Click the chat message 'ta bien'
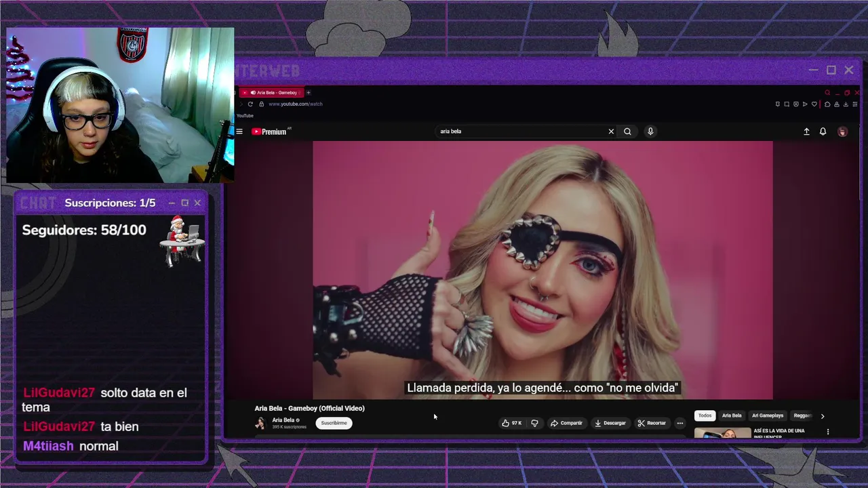Viewport: 868px width, 488px height. [x=119, y=426]
